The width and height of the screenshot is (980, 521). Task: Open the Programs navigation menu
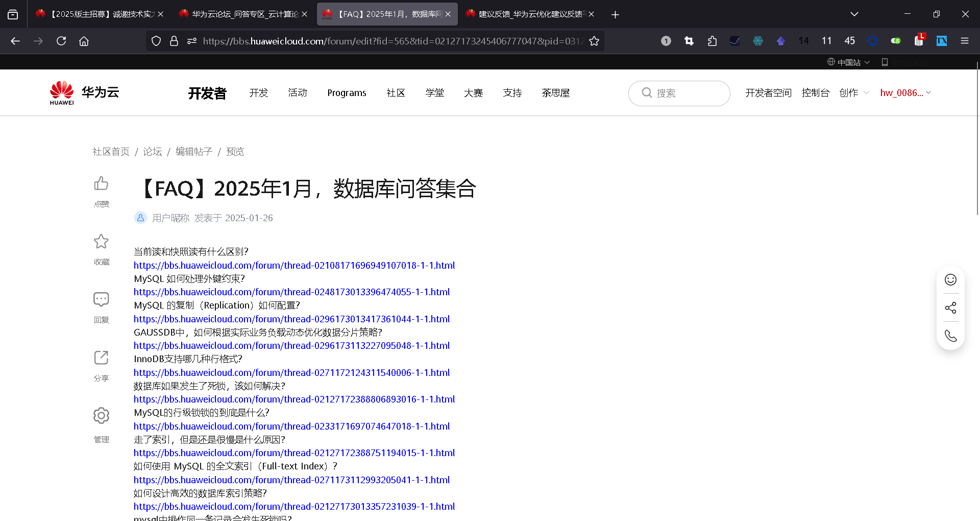tap(347, 93)
